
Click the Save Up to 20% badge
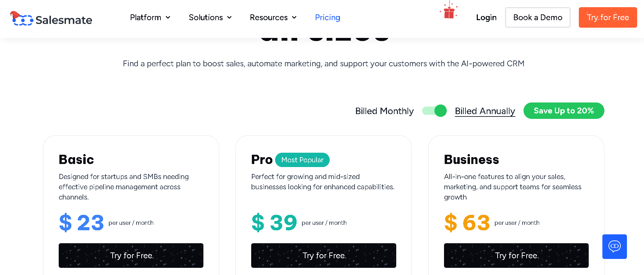(563, 111)
